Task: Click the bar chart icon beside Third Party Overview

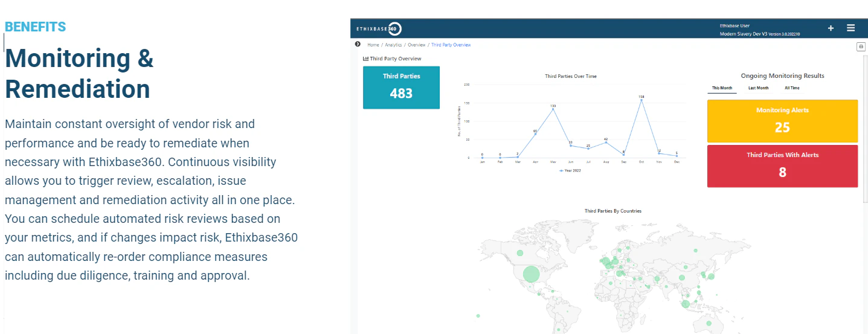Action: (x=365, y=59)
